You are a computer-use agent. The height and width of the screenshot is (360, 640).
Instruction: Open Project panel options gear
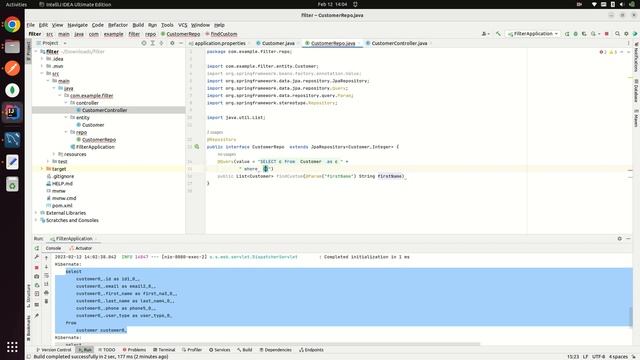[172, 43]
